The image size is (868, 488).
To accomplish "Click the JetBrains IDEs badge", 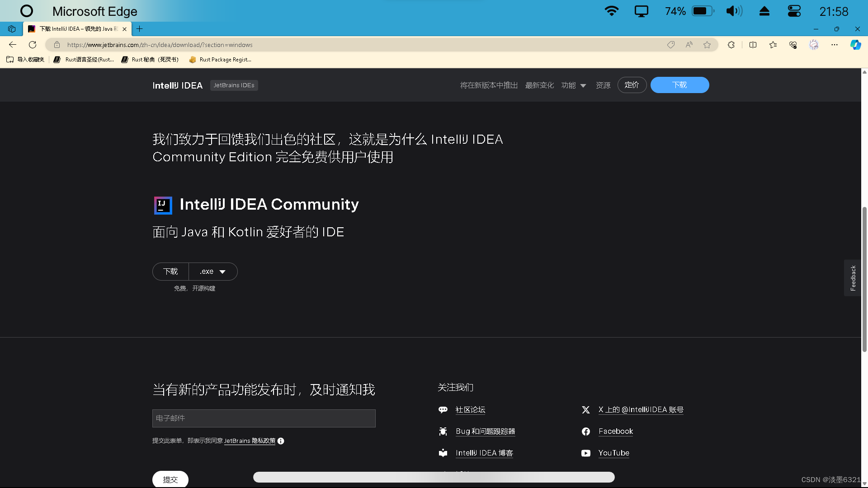I will [x=234, y=85].
